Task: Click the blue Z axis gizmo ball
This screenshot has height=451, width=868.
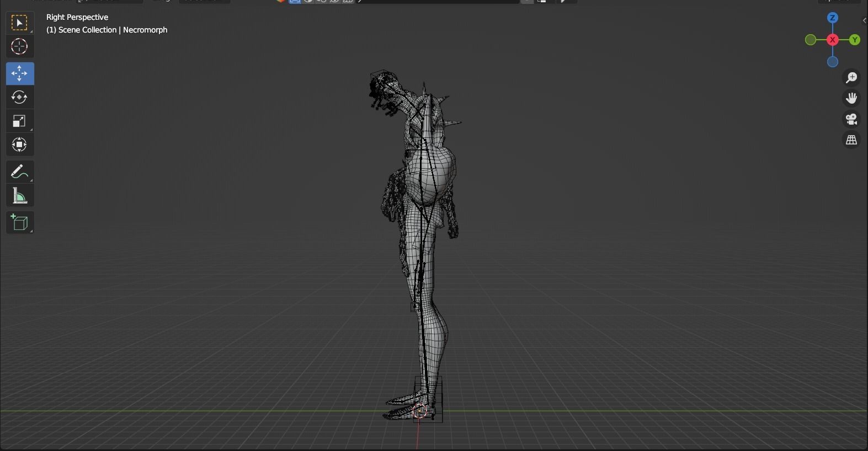Action: click(833, 18)
